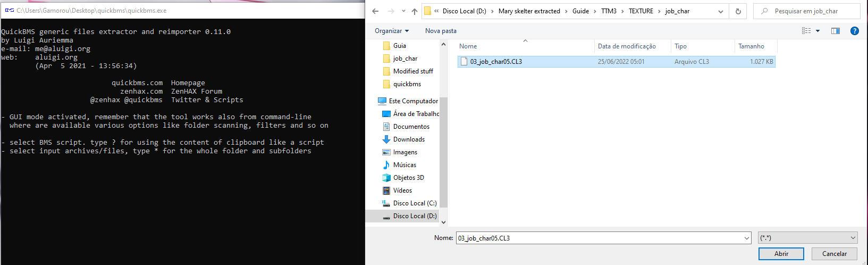Open Músicas in sidebar
This screenshot has height=265, width=868.
click(x=404, y=165)
